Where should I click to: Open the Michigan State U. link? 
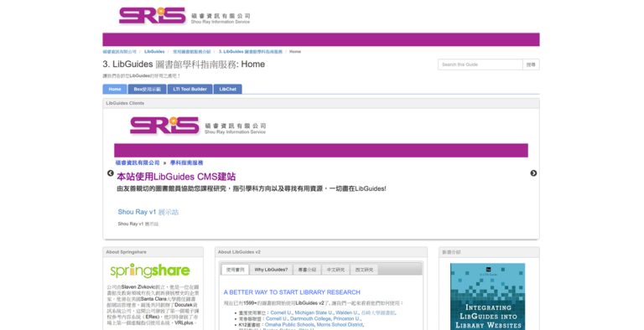(314, 312)
